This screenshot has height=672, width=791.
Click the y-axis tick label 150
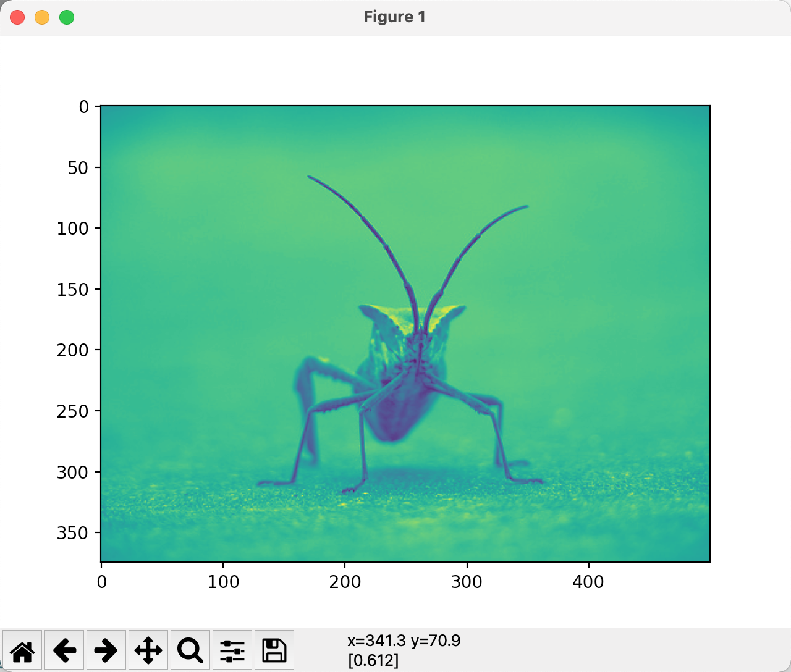tap(73, 290)
